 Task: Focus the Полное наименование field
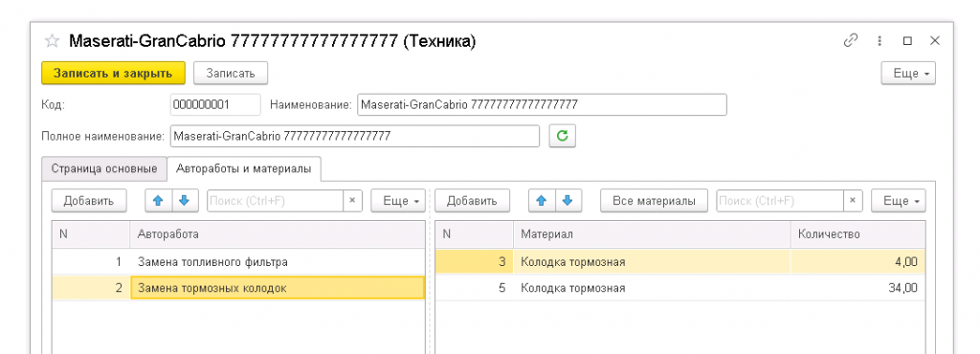pyautogui.click(x=354, y=136)
